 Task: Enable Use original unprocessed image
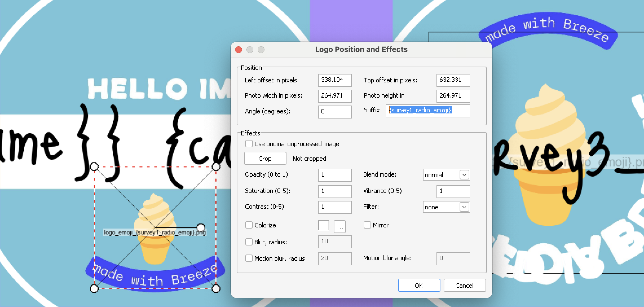(x=249, y=144)
